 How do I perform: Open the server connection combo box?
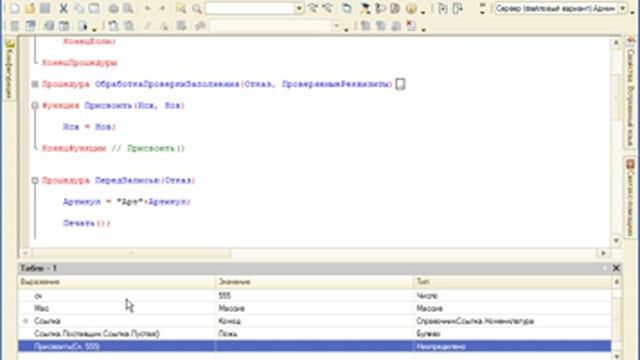[x=561, y=8]
